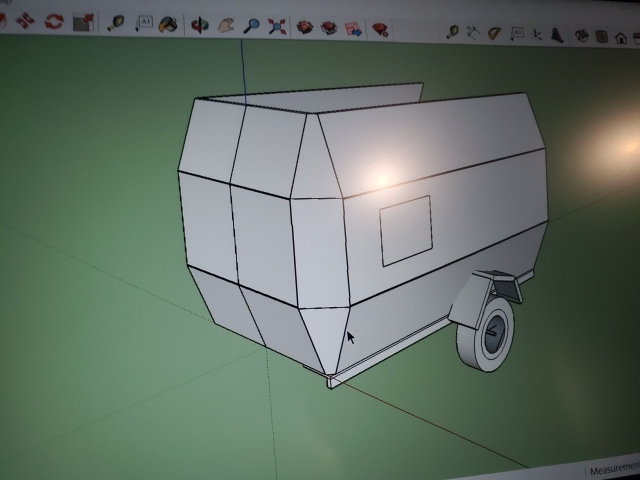Select the 3D Text tool
This screenshot has width=640, height=480.
pyautogui.click(x=557, y=36)
